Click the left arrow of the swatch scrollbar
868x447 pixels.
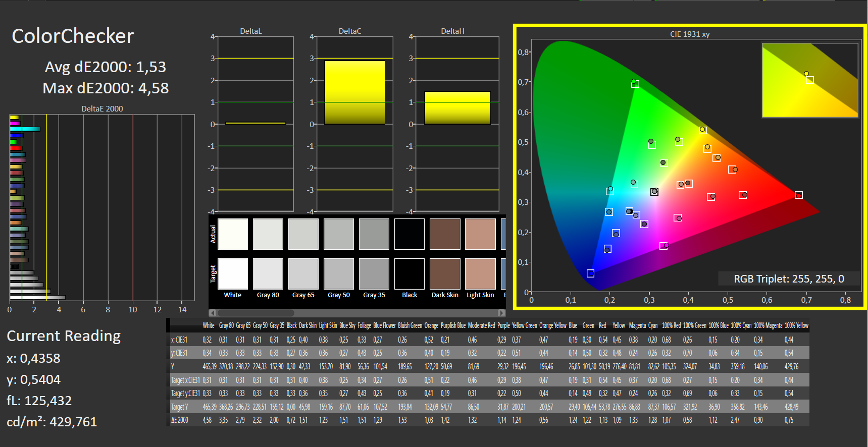coord(213,313)
